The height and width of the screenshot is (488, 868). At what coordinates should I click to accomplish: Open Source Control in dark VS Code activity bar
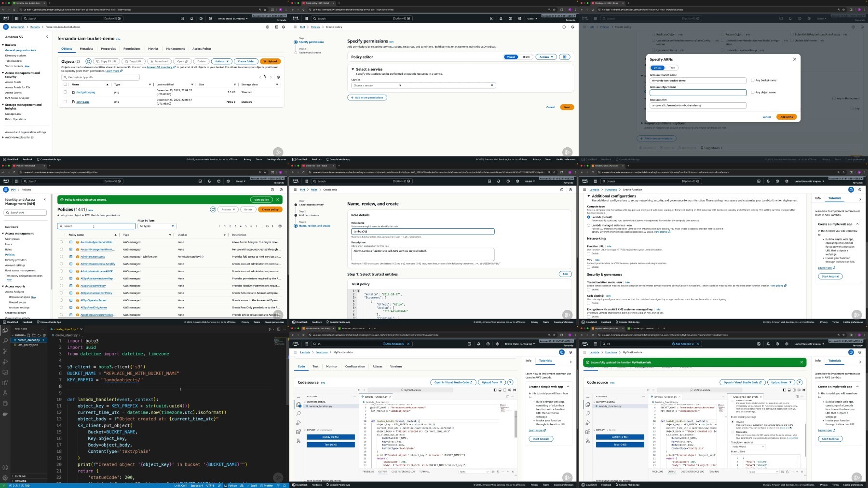(5, 351)
